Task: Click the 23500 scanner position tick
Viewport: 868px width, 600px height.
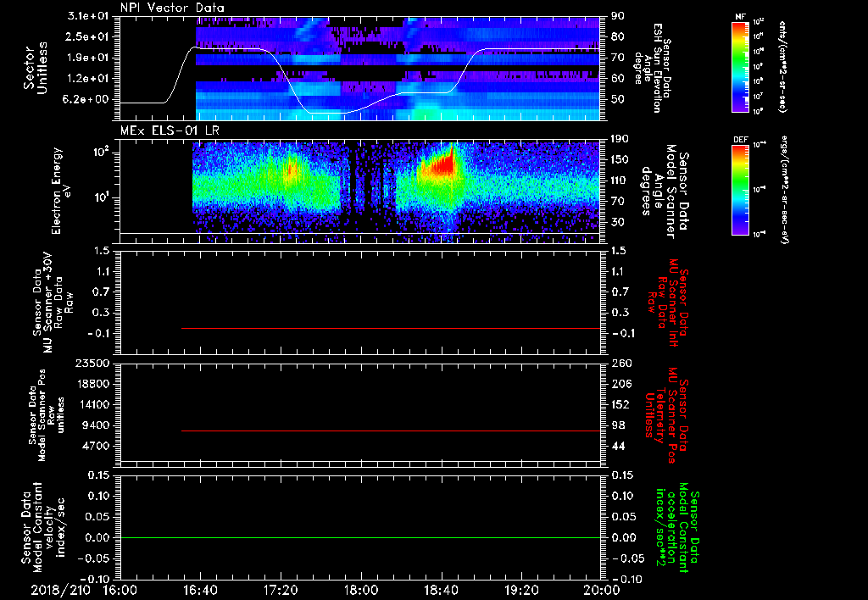Action: [93, 364]
